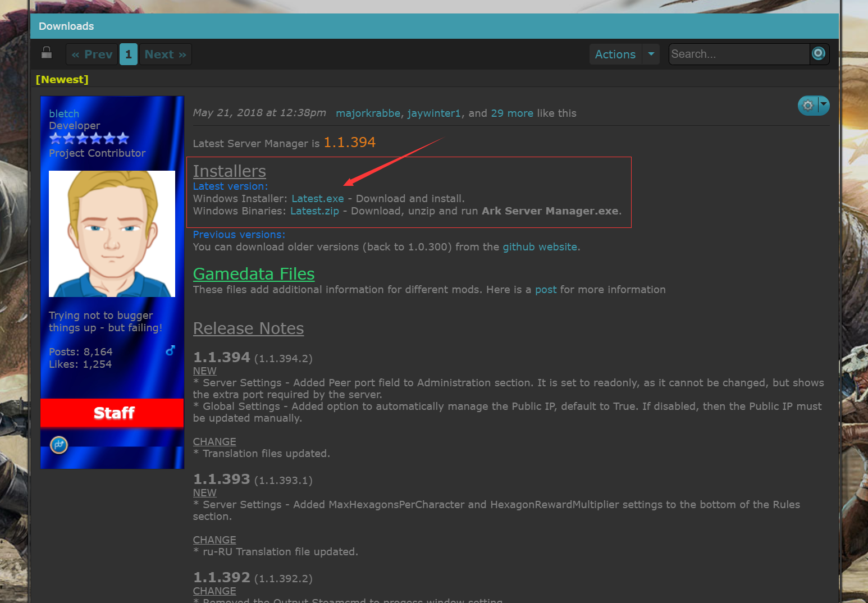868x603 pixels.
Task: Click the Project Contributor title
Action: point(97,153)
